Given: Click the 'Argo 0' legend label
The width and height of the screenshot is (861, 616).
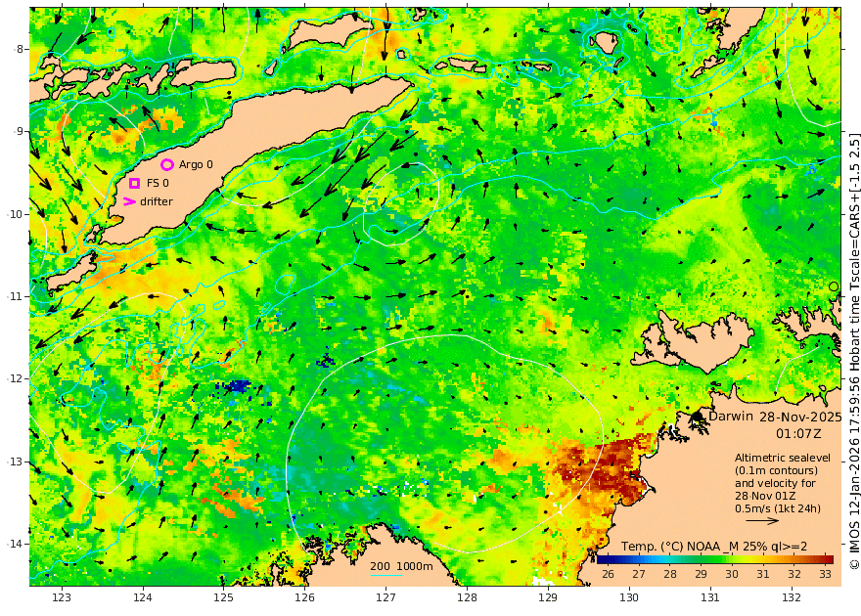Looking at the screenshot, I should [x=196, y=164].
